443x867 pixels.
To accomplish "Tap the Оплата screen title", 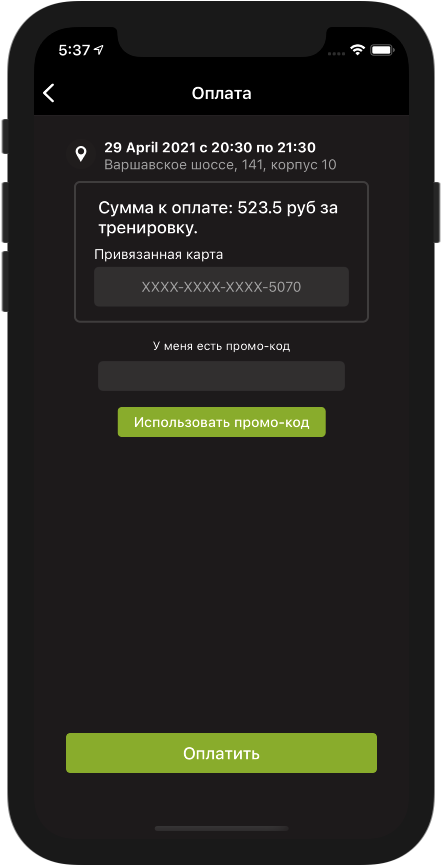I will 221,93.
